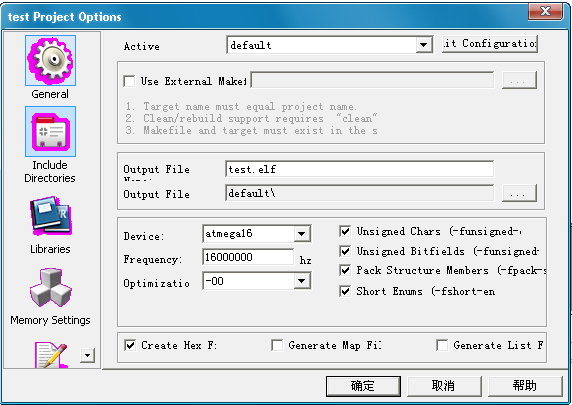Select the General gear icon
The image size is (572, 405).
pyautogui.click(x=50, y=61)
